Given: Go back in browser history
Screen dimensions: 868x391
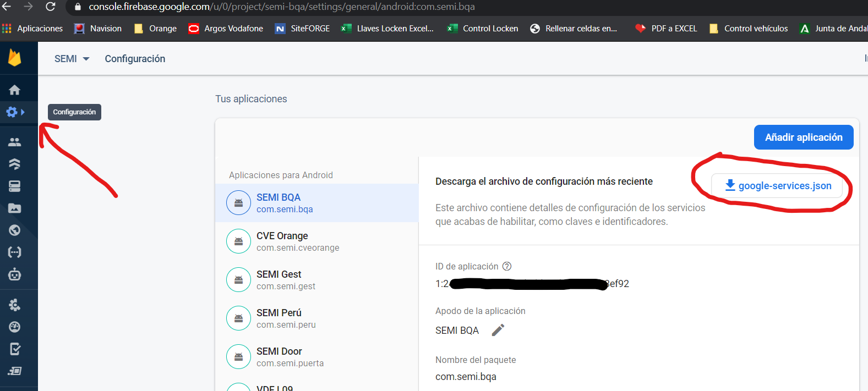Looking at the screenshot, I should [7, 7].
